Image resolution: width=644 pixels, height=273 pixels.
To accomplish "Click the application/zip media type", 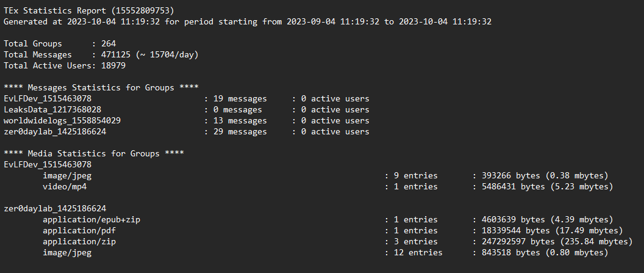I will 79,242.
